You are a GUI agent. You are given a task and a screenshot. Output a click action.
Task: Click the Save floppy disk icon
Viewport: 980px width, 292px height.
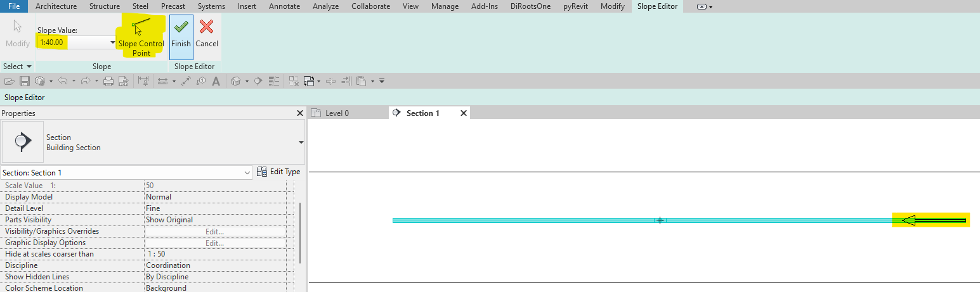[25, 81]
